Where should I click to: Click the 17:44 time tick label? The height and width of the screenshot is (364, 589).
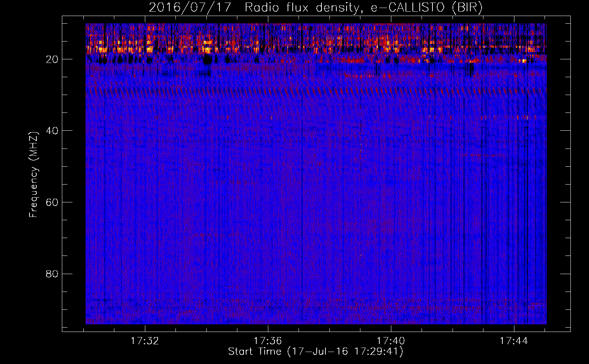coord(514,341)
